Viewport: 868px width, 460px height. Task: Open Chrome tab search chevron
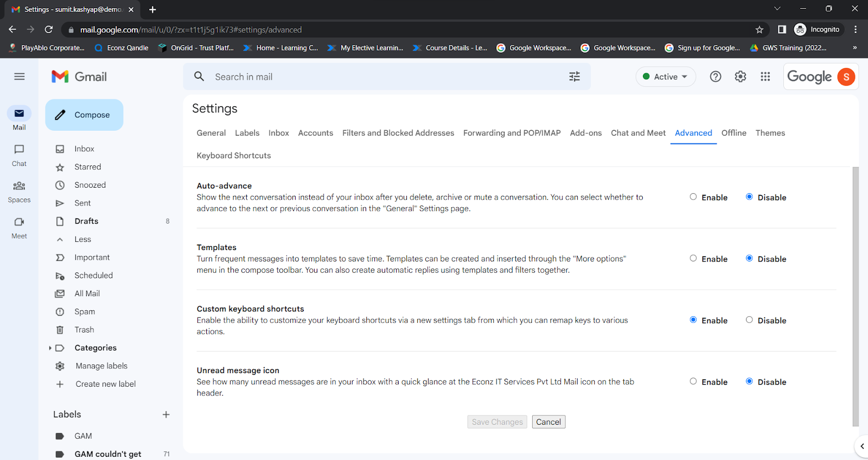pos(777,9)
